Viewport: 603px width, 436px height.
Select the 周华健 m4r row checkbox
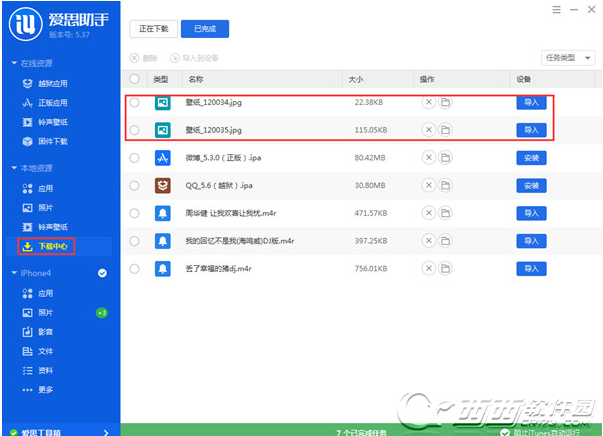click(x=134, y=213)
